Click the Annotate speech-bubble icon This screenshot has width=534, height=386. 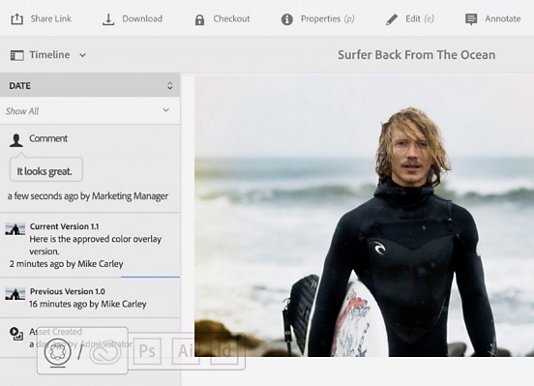[x=471, y=19]
